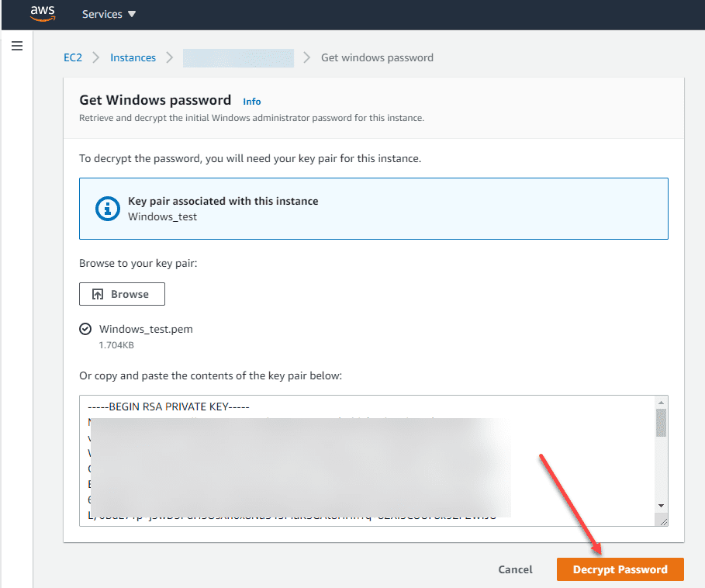The image size is (705, 588).
Task: Click the Decrypt Password button
Action: [620, 569]
